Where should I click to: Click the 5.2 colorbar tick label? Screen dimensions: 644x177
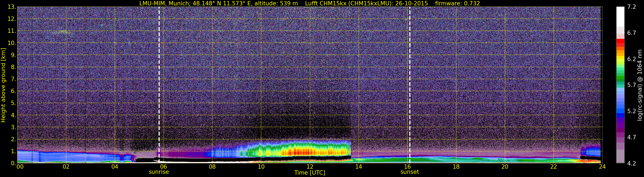(632, 111)
